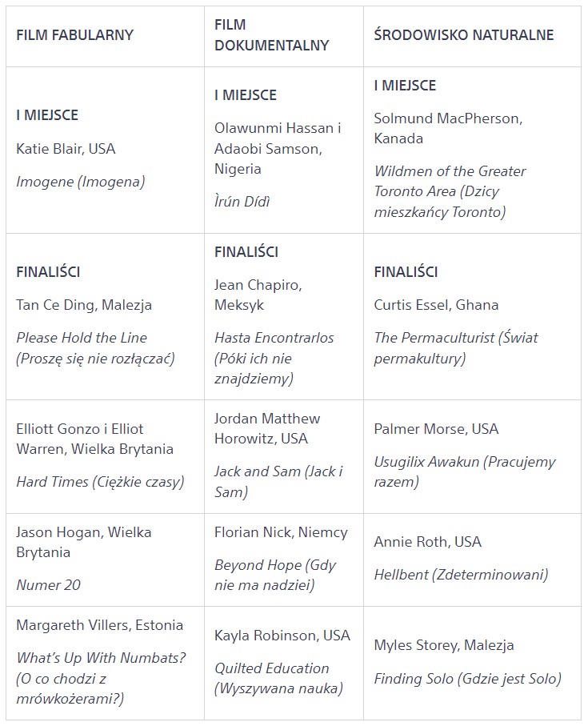Select The Permaculturist film title
The image size is (588, 726).
[456, 347]
